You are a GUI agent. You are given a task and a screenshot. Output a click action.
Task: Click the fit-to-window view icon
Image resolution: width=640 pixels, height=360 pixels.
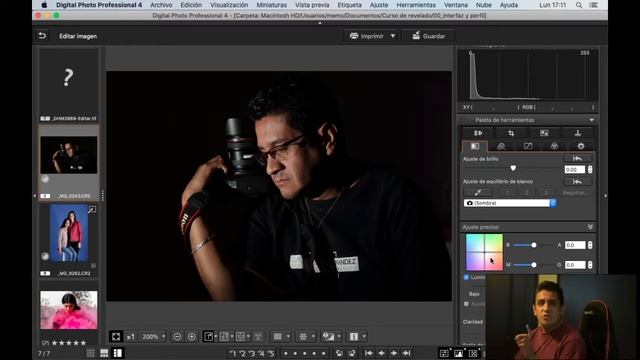(116, 336)
